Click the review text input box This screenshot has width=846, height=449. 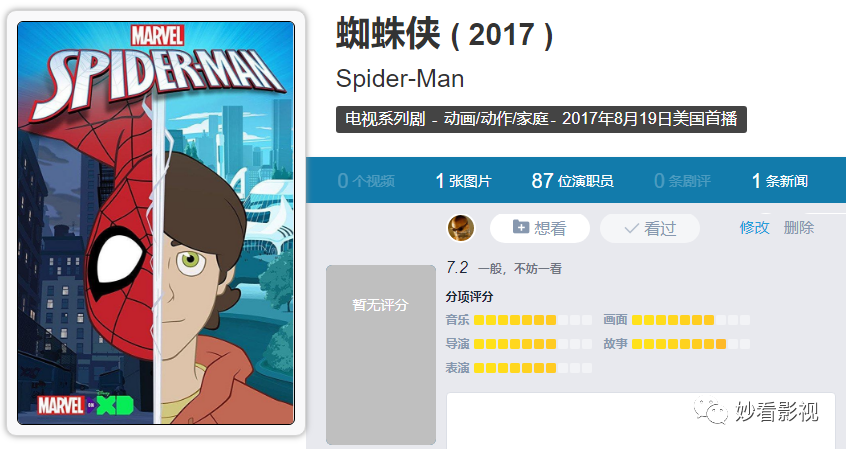[x=640, y=421]
